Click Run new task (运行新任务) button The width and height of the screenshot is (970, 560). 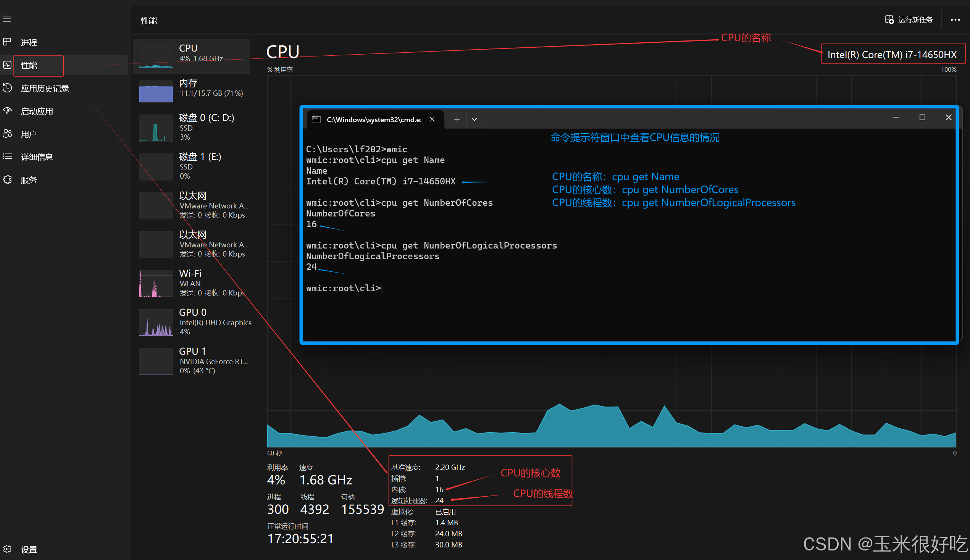click(909, 19)
